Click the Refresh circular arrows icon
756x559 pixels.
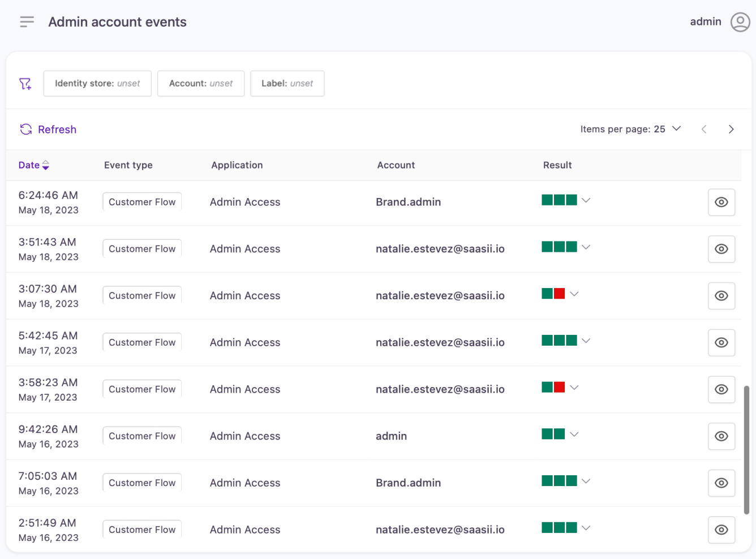click(26, 130)
